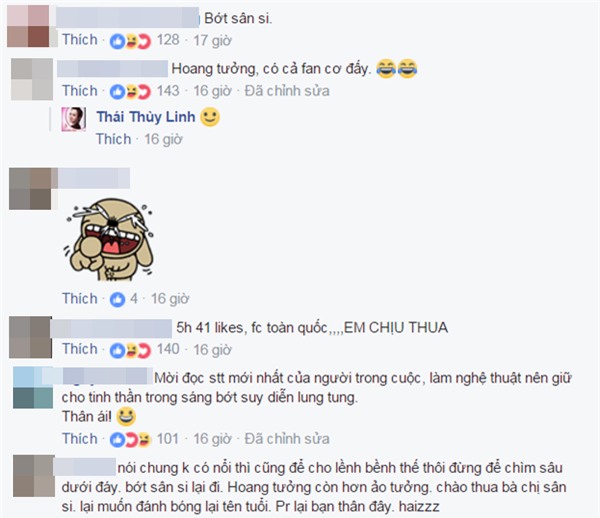Click the '17 giờ' timestamp

[212, 41]
